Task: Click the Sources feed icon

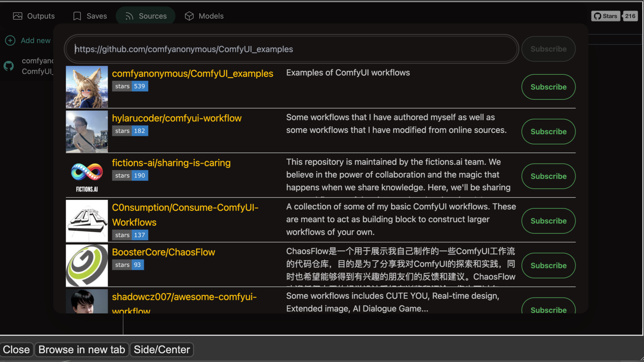Action: (129, 16)
